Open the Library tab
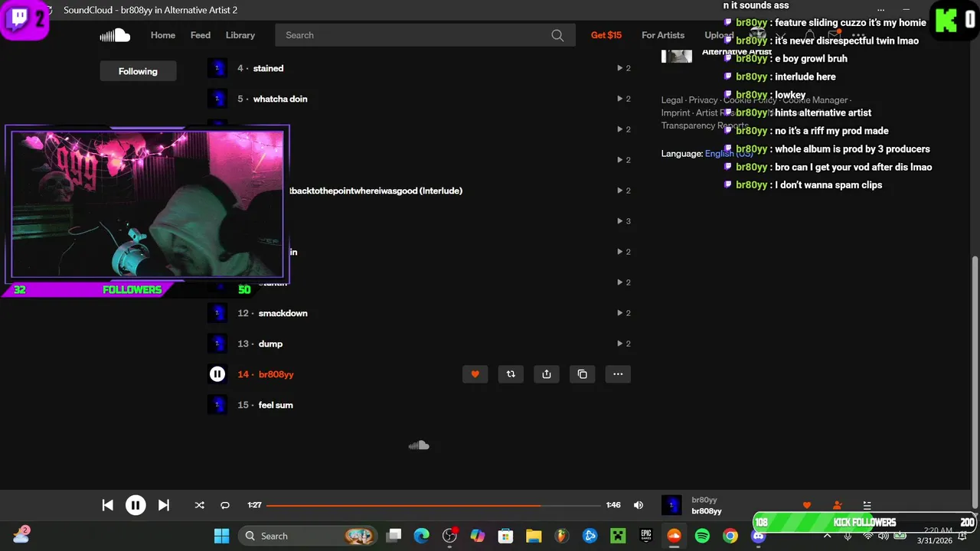Screen dimensions: 980x551 click(240, 35)
